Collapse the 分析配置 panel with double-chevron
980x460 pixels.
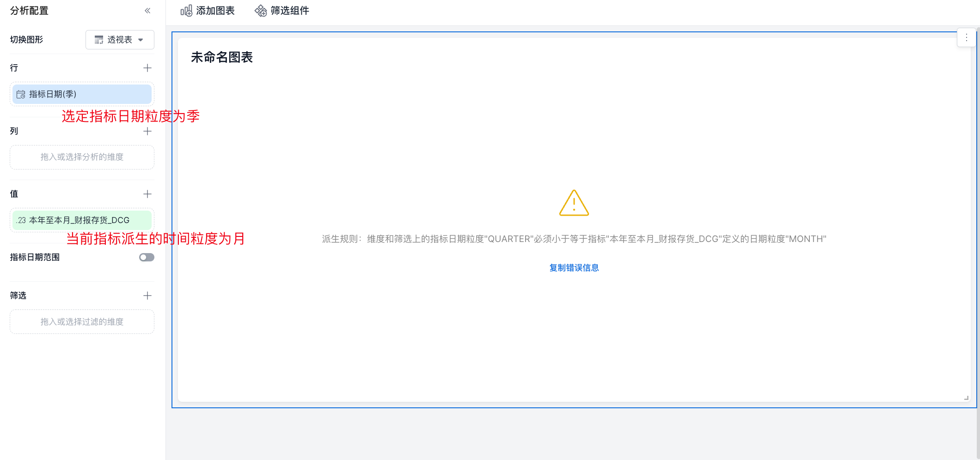tap(147, 11)
